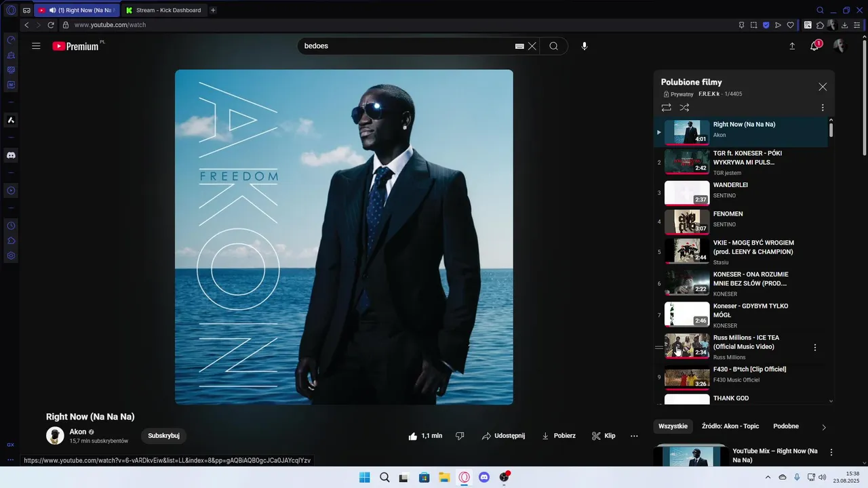Open YouTube notifications bell

tap(815, 46)
